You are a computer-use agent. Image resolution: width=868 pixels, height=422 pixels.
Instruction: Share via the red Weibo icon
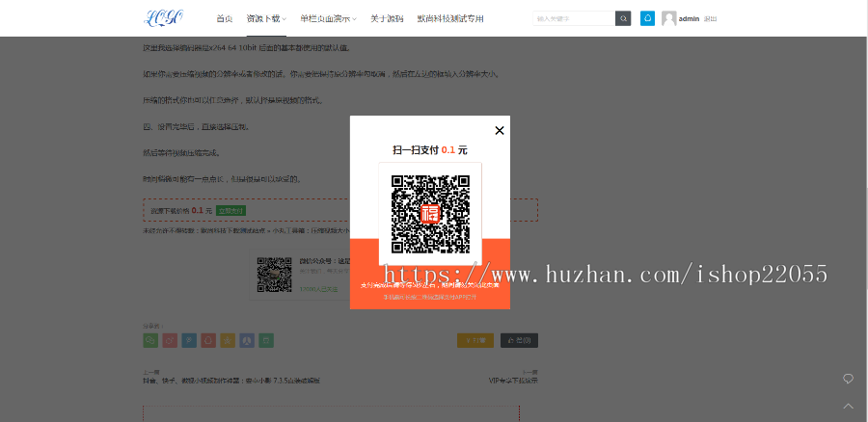(170, 341)
